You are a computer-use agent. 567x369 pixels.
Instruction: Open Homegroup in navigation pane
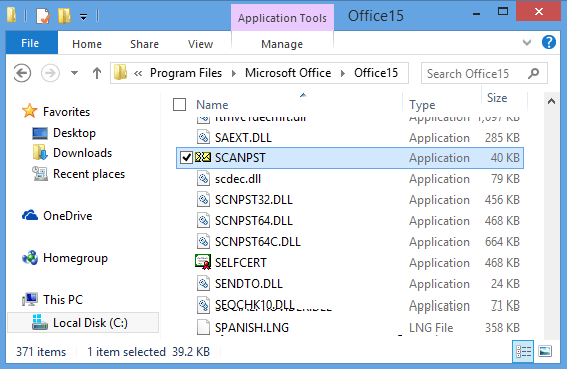click(x=75, y=258)
